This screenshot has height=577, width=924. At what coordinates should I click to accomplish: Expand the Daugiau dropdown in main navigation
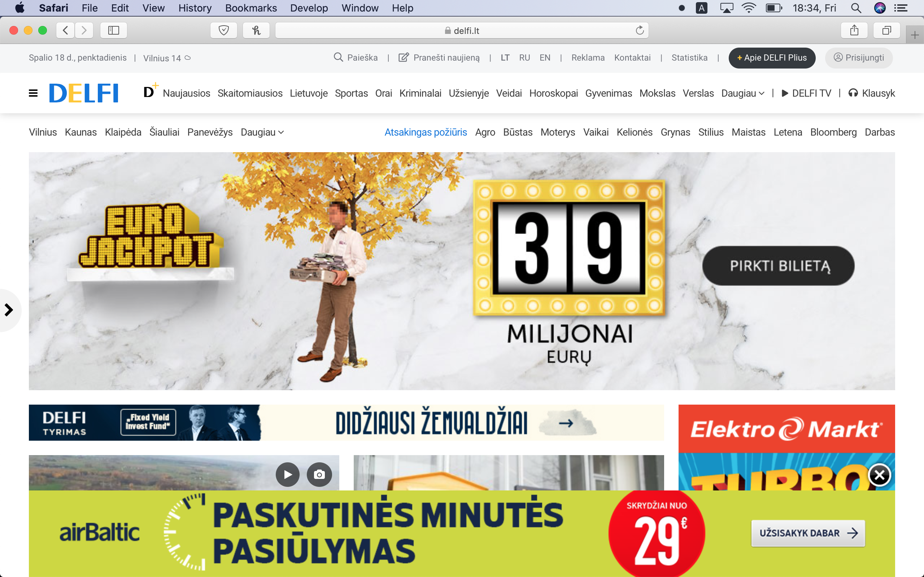[x=742, y=93]
